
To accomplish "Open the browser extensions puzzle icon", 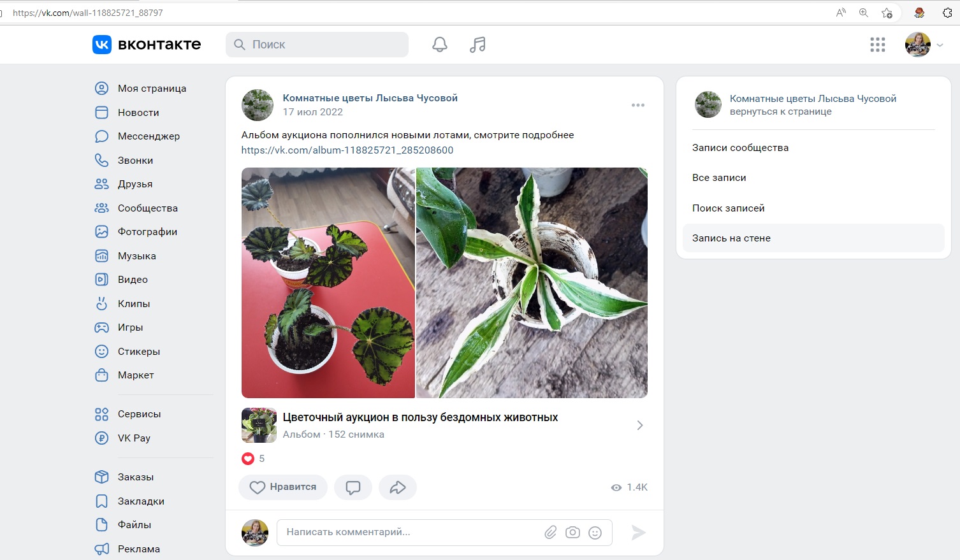I will 947,13.
